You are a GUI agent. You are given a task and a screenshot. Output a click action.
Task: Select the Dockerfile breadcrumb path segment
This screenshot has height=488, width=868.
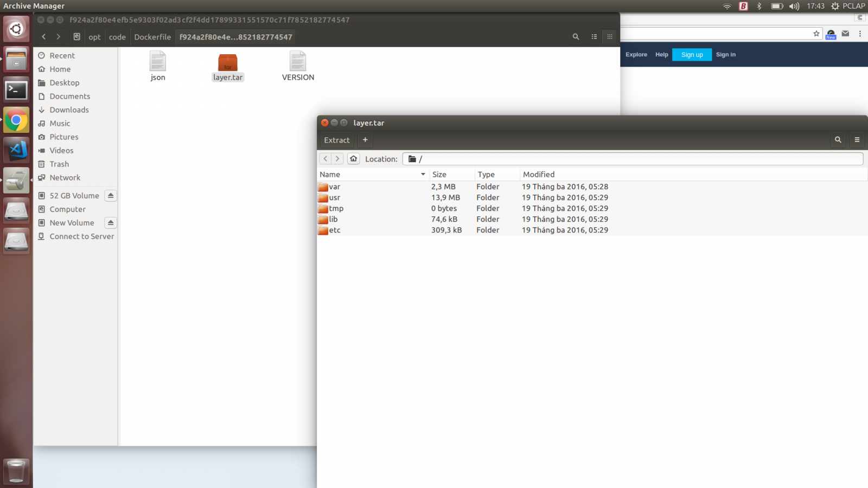(152, 37)
